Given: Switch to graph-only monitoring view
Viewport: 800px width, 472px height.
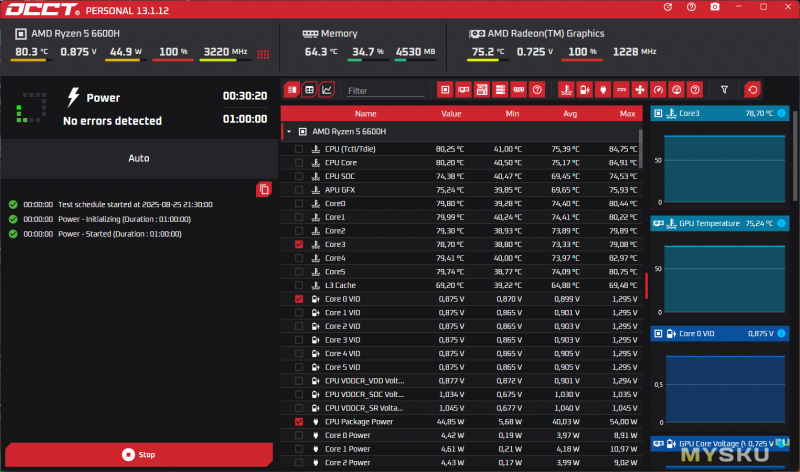Looking at the screenshot, I should [327, 90].
